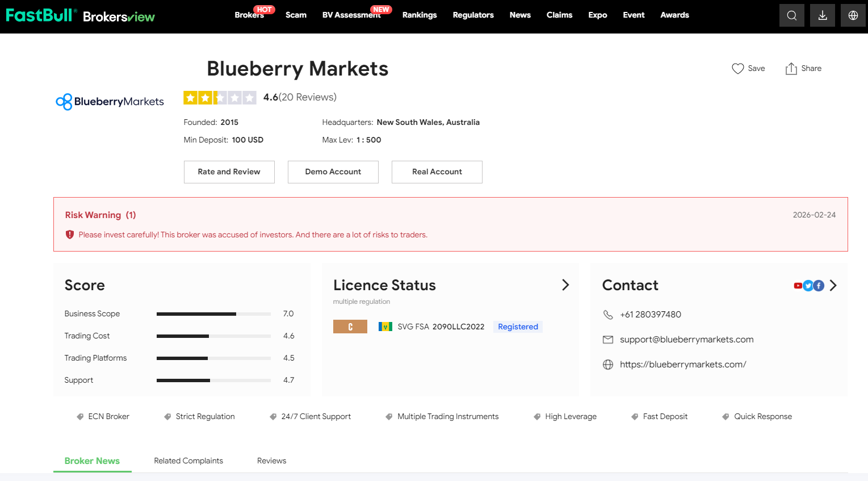Expand the Licence Status chevron

tap(565, 285)
